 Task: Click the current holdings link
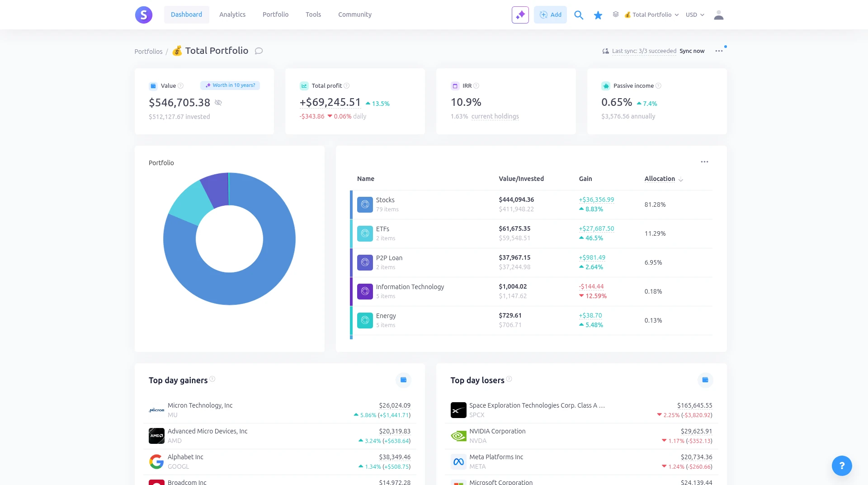[495, 116]
